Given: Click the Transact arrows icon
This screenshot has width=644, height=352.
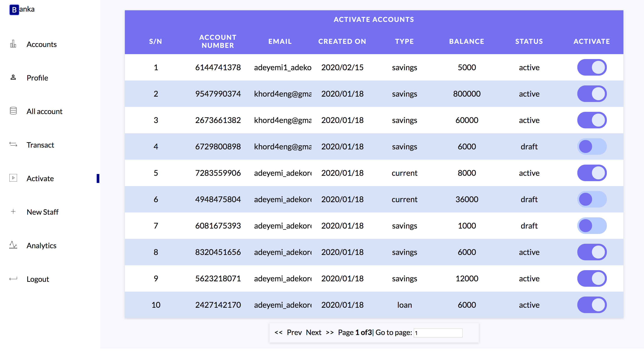Looking at the screenshot, I should click(x=13, y=144).
